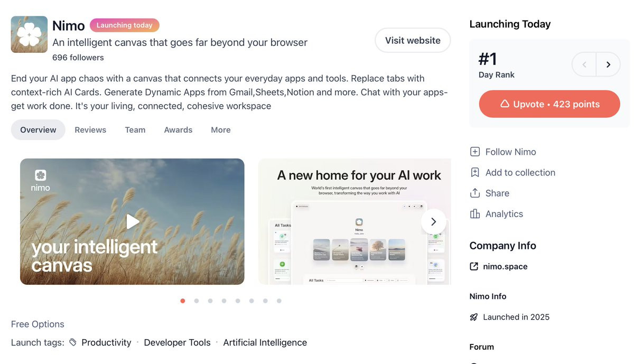The image size is (634, 364).
Task: Advance the gallery with the right arrow
Action: point(433,221)
